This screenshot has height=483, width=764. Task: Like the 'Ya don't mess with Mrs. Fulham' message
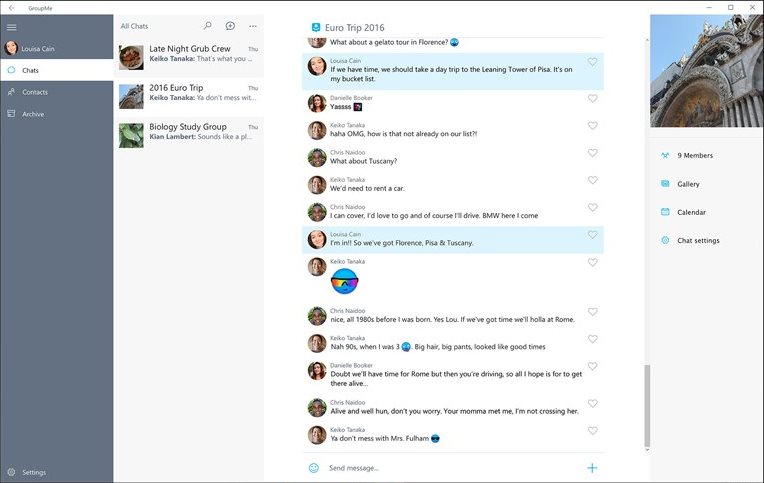[x=592, y=431]
